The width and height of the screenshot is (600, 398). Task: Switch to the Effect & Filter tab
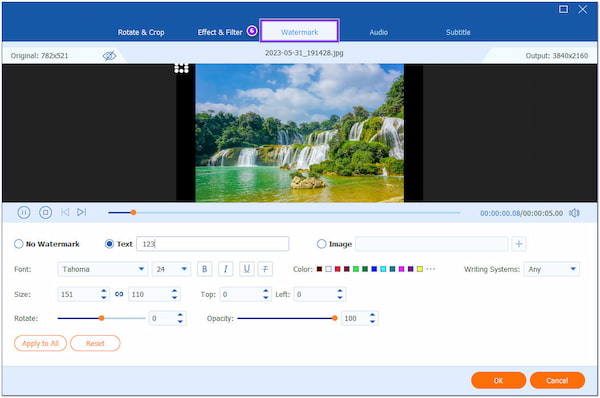click(x=220, y=32)
